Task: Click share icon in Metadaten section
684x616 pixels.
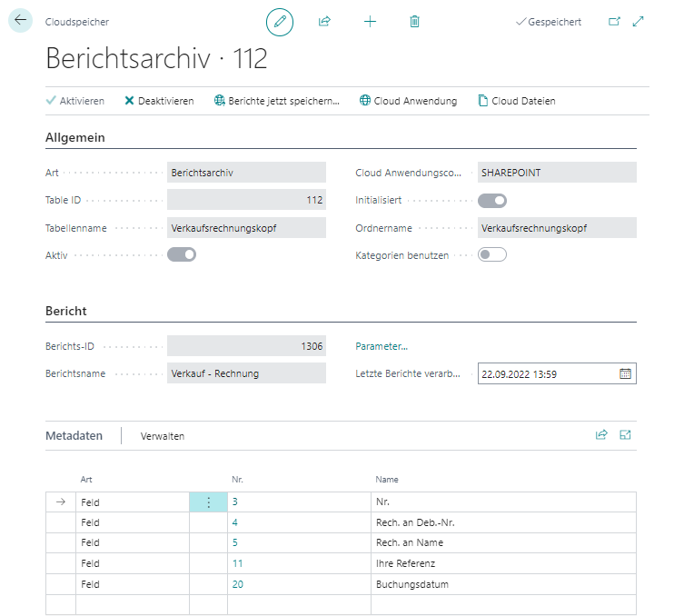Action: (601, 435)
